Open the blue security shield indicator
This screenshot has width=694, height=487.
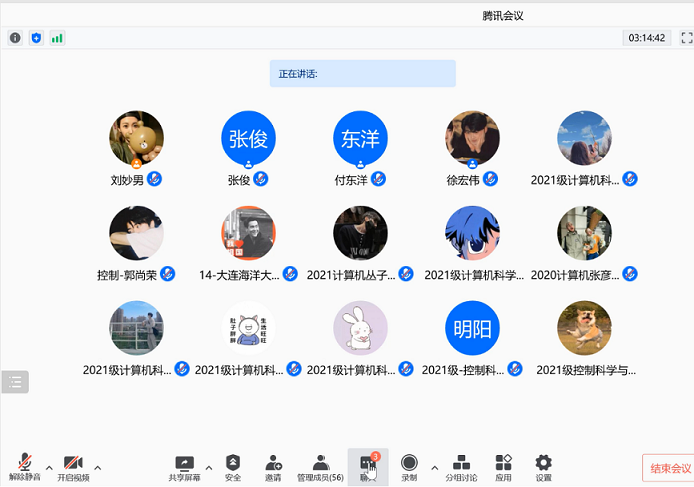tap(36, 38)
